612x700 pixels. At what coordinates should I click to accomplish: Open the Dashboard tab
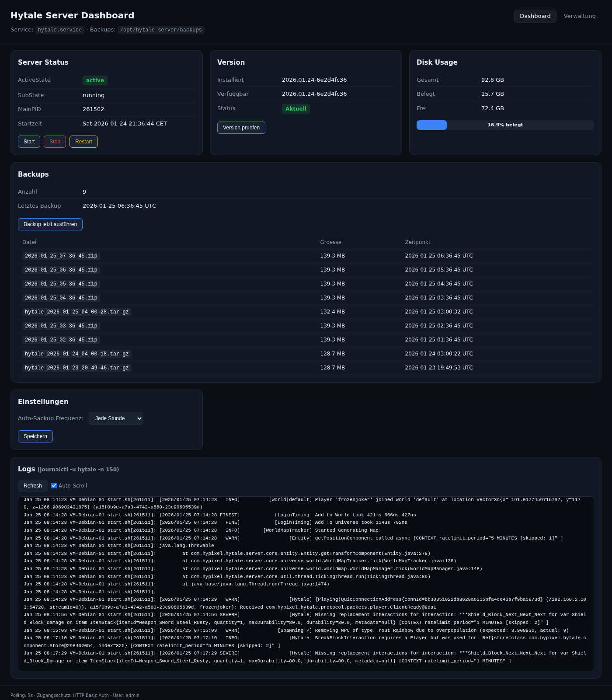[535, 16]
